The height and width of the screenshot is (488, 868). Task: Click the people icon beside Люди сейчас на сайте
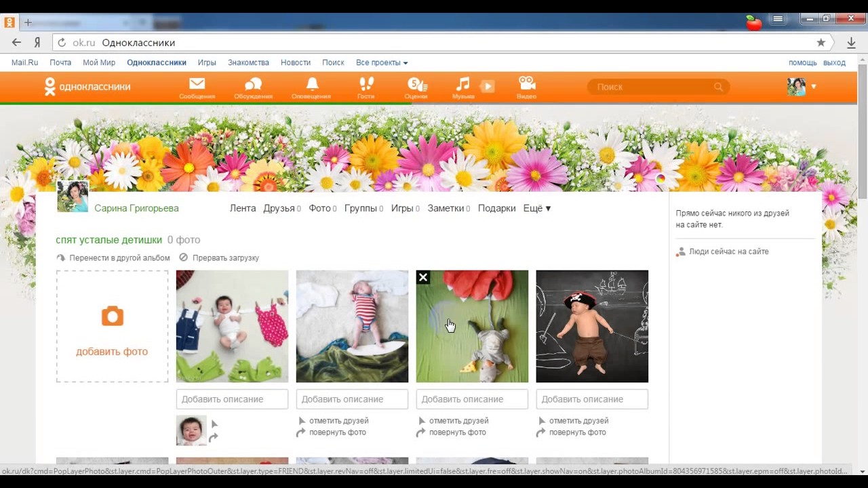pyautogui.click(x=681, y=251)
